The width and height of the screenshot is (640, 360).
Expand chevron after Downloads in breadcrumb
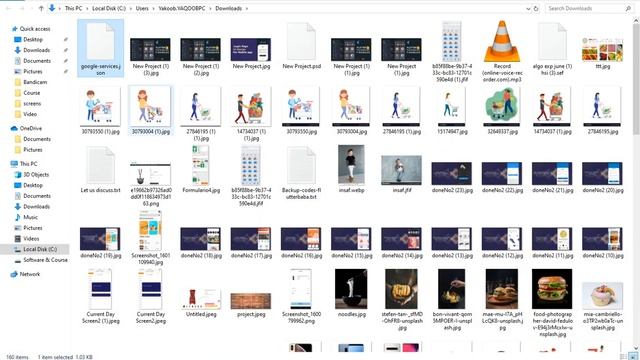click(247, 8)
